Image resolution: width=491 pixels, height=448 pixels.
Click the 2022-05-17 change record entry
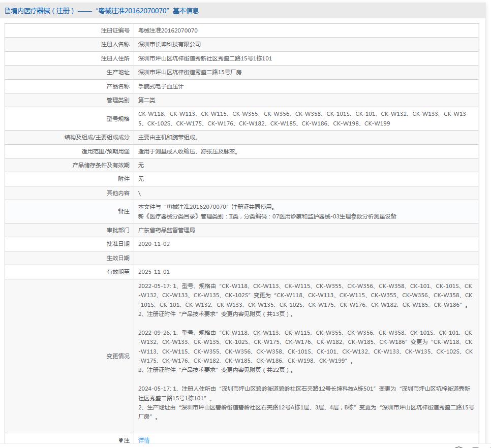(x=305, y=300)
